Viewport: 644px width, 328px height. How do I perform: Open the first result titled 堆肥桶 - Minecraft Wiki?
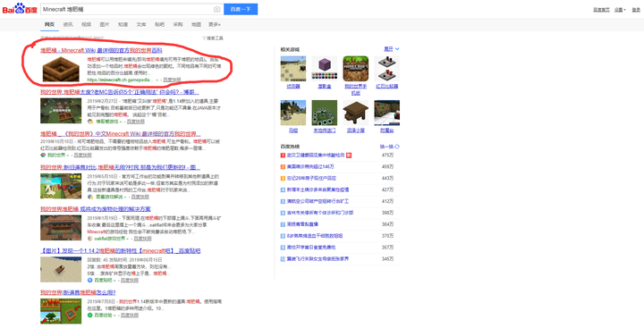[x=101, y=50]
